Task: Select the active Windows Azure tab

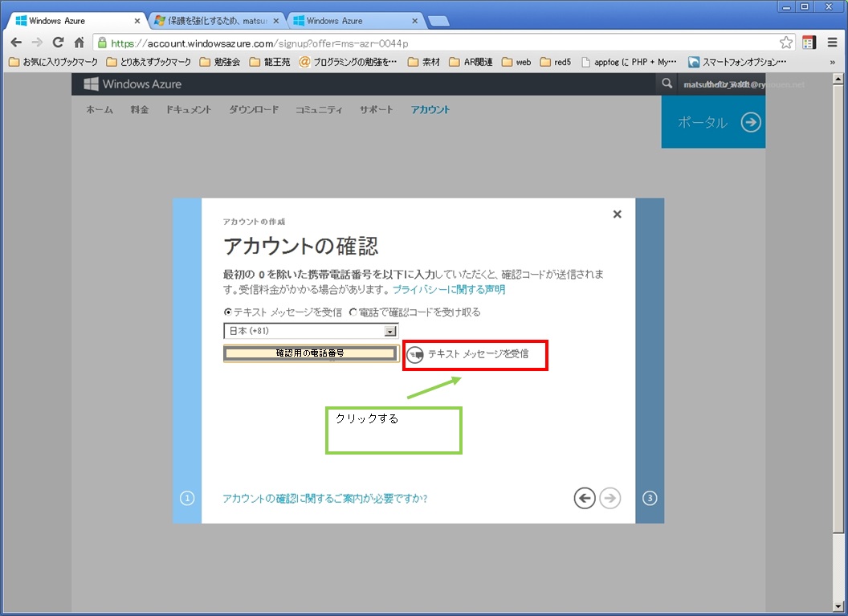Action: point(78,21)
